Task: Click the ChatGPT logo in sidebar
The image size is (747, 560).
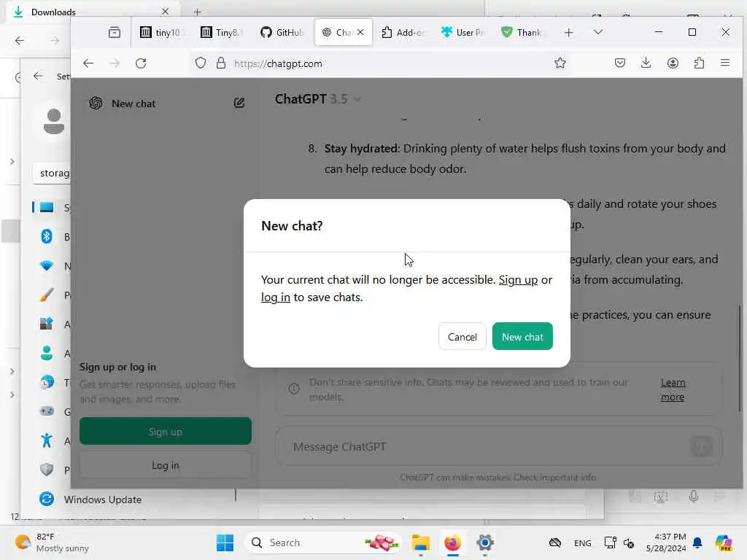Action: (96, 104)
